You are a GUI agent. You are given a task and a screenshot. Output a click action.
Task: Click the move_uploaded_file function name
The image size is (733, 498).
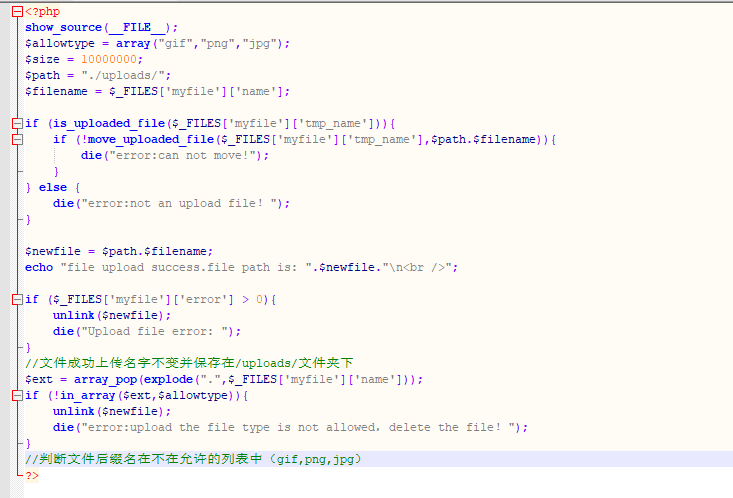coord(151,139)
